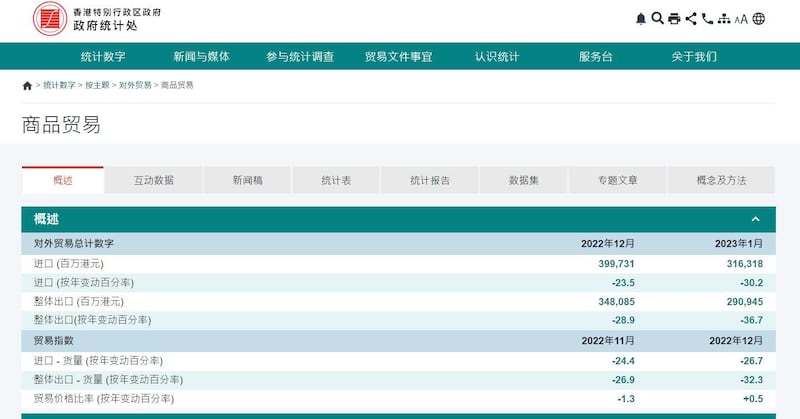800x419 pixels.
Task: Open the phone contact icon
Action: [707, 19]
